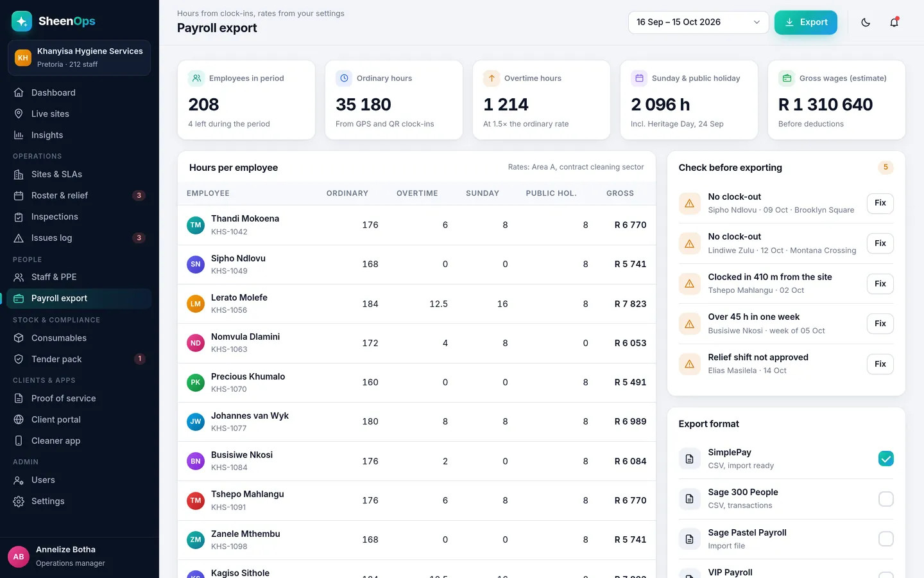Click Lerato Molefe's LM avatar
The width and height of the screenshot is (924, 578).
[x=196, y=304]
